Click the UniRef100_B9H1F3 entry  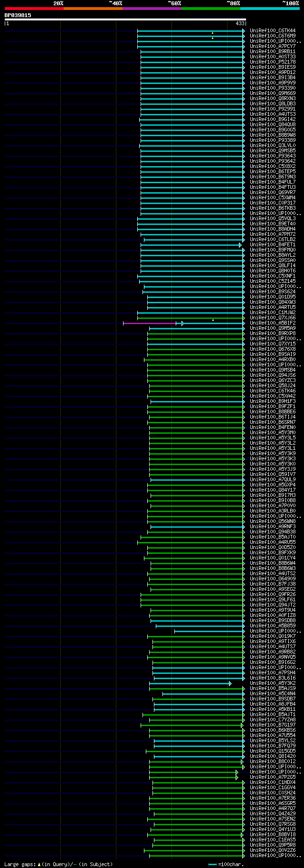pos(273,401)
